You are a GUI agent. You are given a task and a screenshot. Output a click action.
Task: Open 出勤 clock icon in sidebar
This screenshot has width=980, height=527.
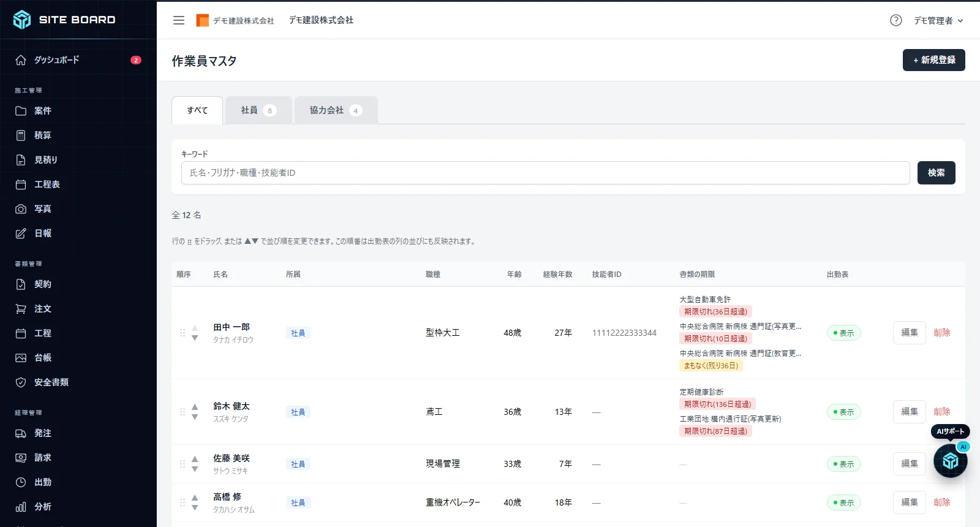click(x=21, y=482)
